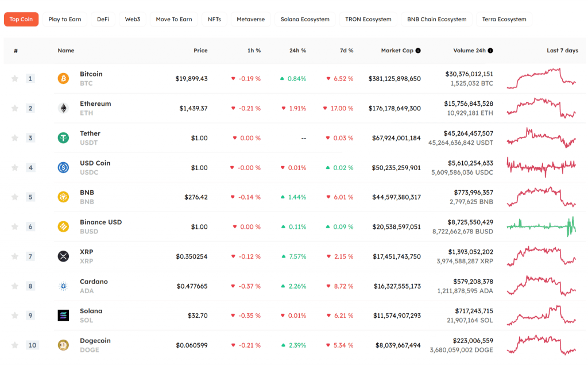Viewport: 588px width, 365px height.
Task: Click the Solana coin logo
Action: tap(63, 316)
